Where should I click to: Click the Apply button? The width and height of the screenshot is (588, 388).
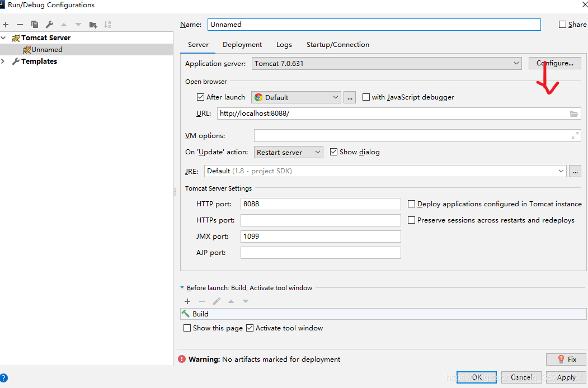point(566,377)
